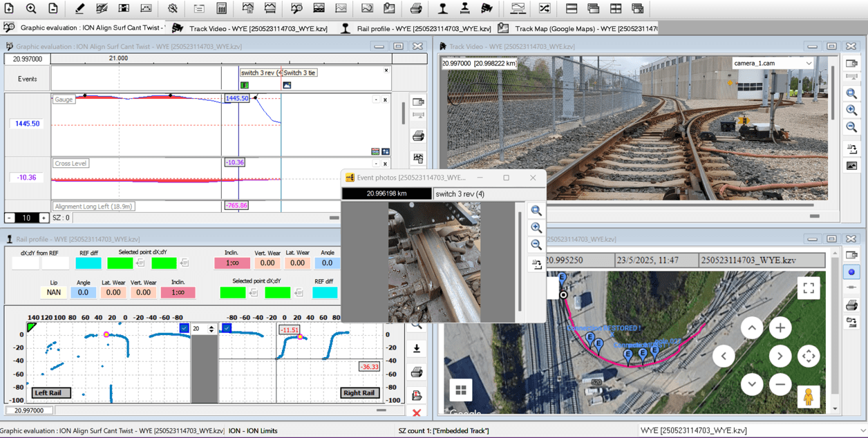The height and width of the screenshot is (438, 868).
Task: Toggle the checkbox above the Left Rail chart
Action: 183,327
